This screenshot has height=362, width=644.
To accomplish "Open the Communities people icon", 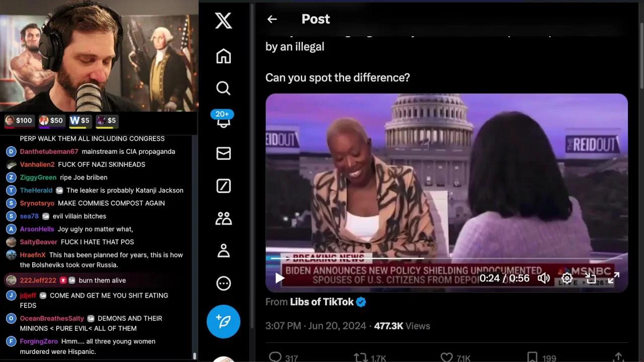I will coord(223,218).
